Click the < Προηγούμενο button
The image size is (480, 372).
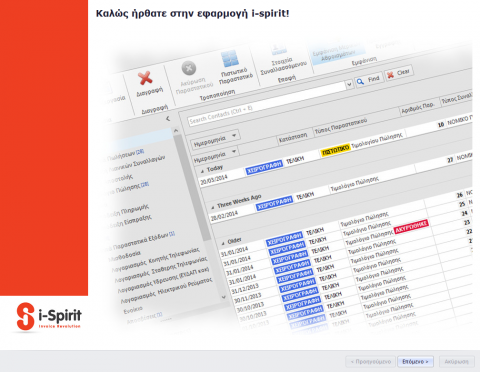[371, 361]
